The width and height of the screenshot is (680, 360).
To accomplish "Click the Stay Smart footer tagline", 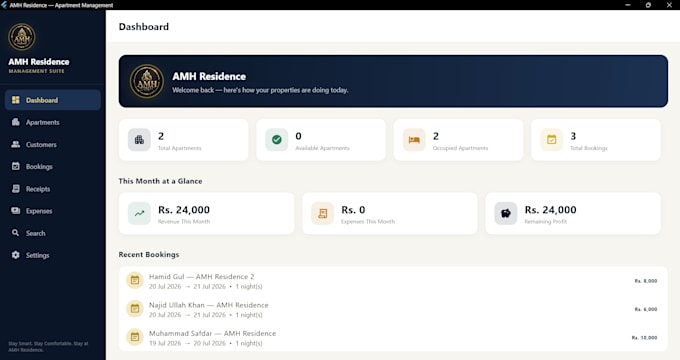I will (48, 346).
